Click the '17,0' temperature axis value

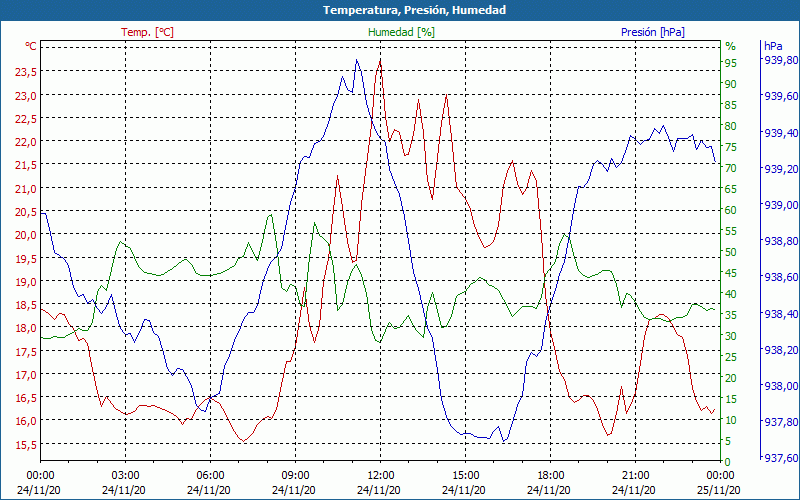click(x=26, y=375)
